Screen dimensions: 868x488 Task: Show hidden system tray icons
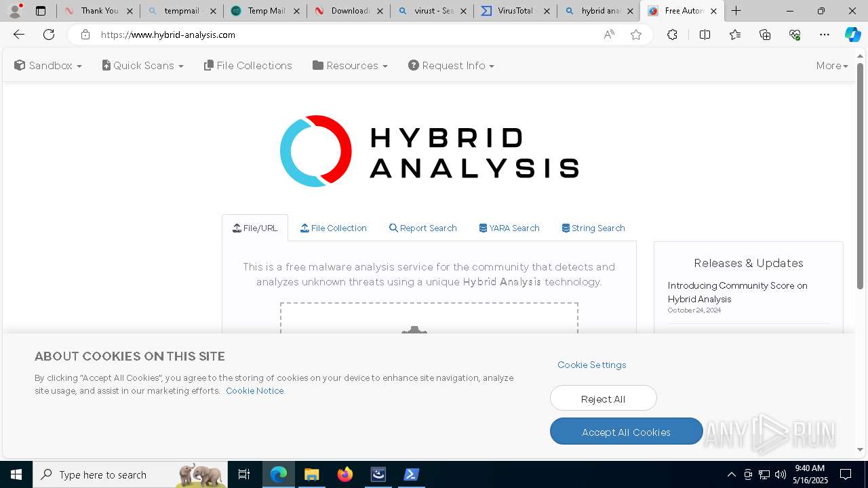pyautogui.click(x=731, y=474)
